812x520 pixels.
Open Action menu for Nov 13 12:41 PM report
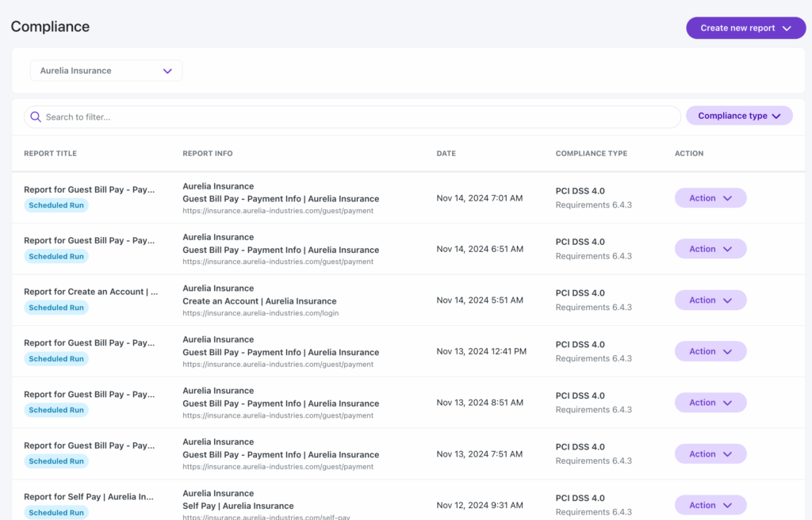tap(710, 351)
